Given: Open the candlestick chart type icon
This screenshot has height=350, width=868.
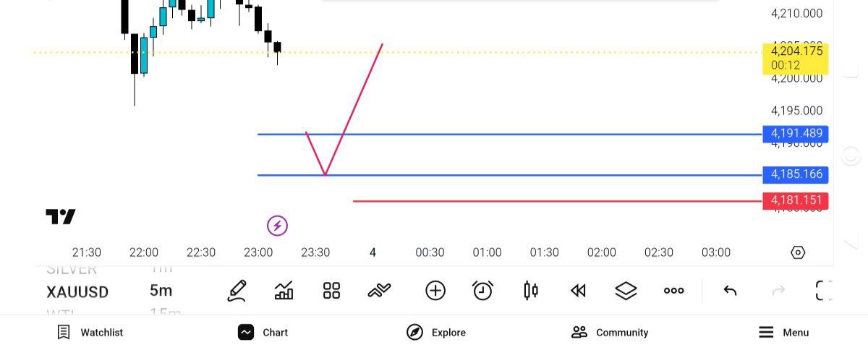Looking at the screenshot, I should pyautogui.click(x=530, y=291).
